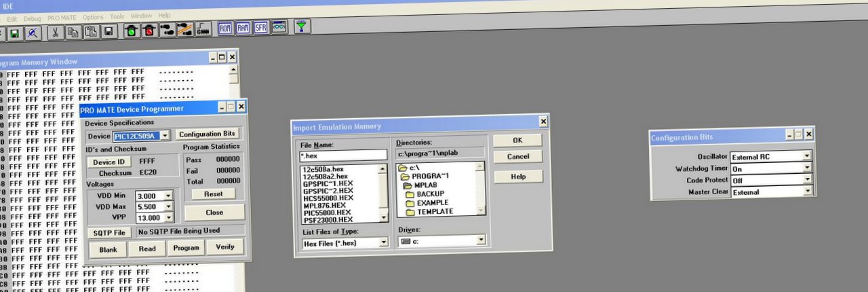Screen dimensions: 868x292
Task: Click the clipboard Paste icon
Action: (x=91, y=31)
